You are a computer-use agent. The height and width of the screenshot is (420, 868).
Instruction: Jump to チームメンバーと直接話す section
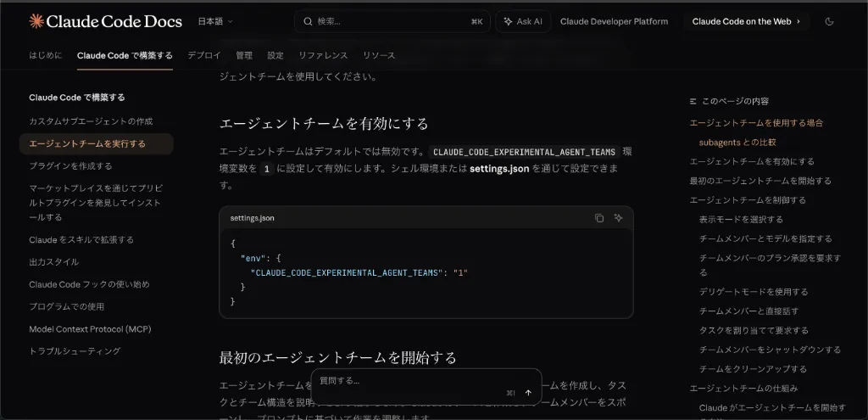(749, 311)
